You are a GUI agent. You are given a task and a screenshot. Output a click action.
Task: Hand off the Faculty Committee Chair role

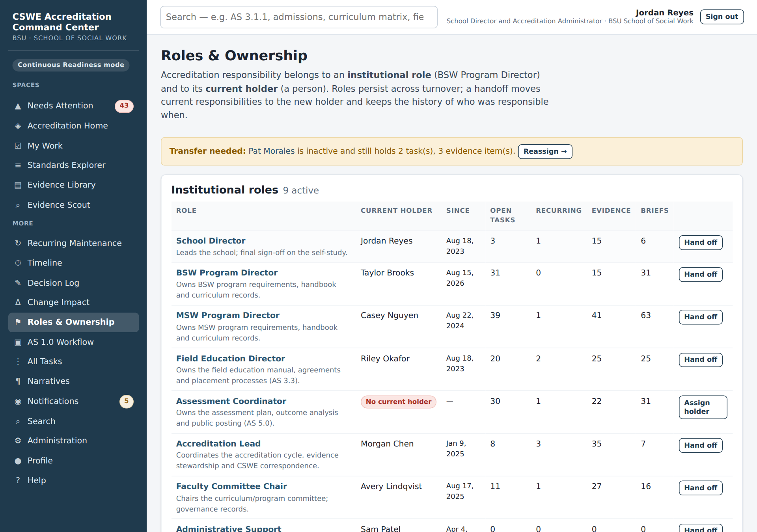click(701, 488)
